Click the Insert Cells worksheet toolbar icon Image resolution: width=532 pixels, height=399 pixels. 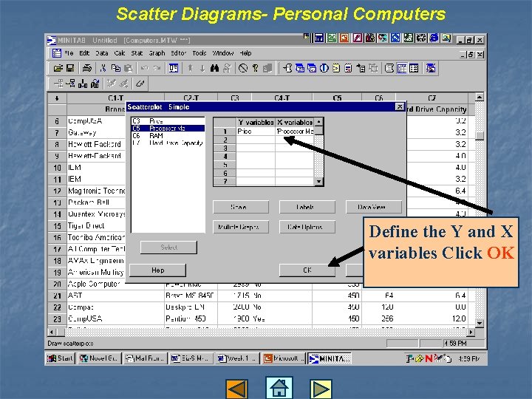click(x=58, y=83)
